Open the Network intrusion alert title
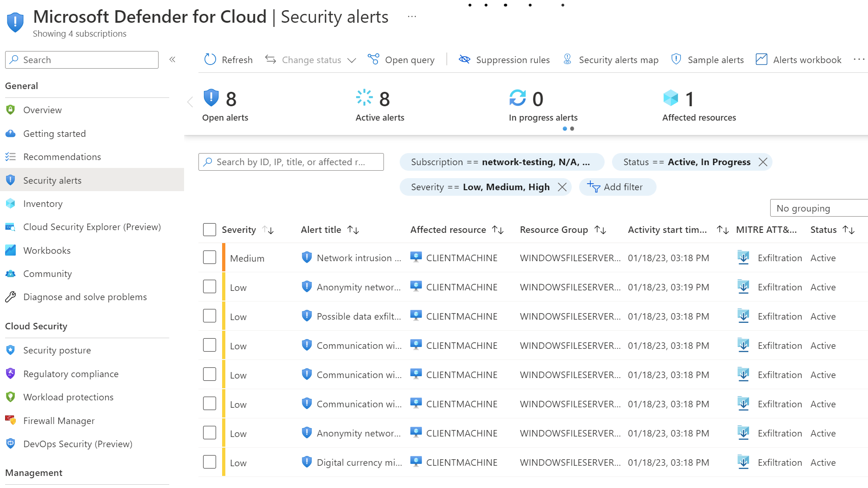 359,258
